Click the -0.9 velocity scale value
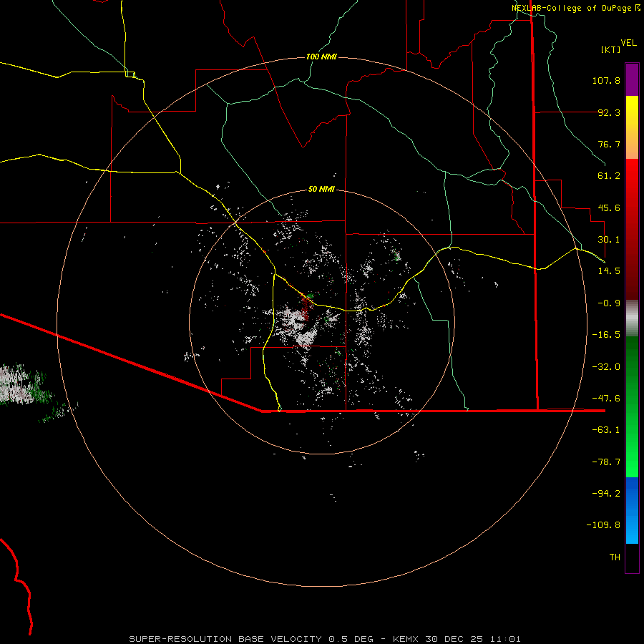644x644 pixels. point(609,303)
